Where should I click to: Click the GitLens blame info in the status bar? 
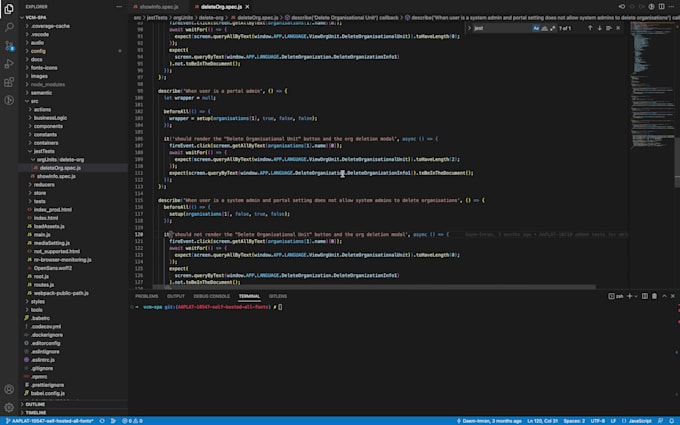488,421
